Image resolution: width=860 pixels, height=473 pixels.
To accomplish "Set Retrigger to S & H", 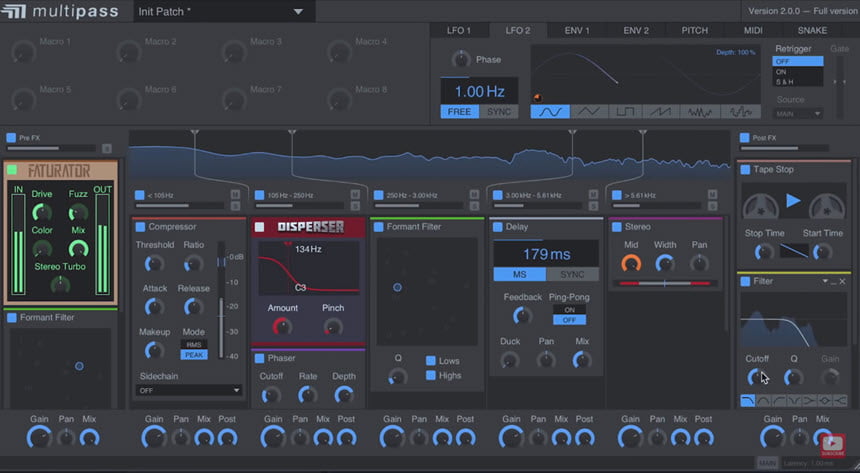I will 797,82.
